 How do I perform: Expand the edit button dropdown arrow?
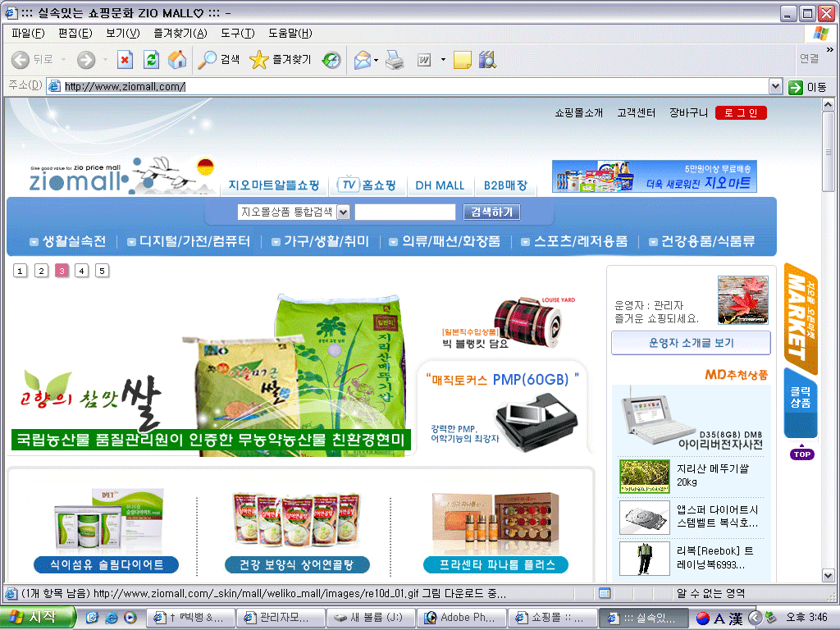pyautogui.click(x=443, y=59)
